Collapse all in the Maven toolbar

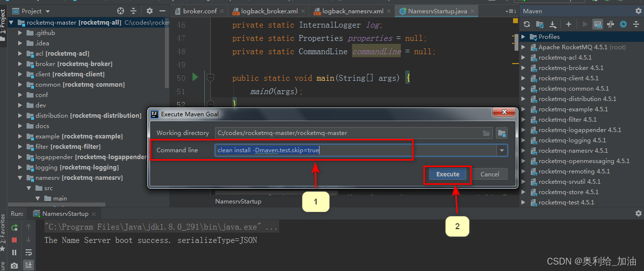pos(636,24)
